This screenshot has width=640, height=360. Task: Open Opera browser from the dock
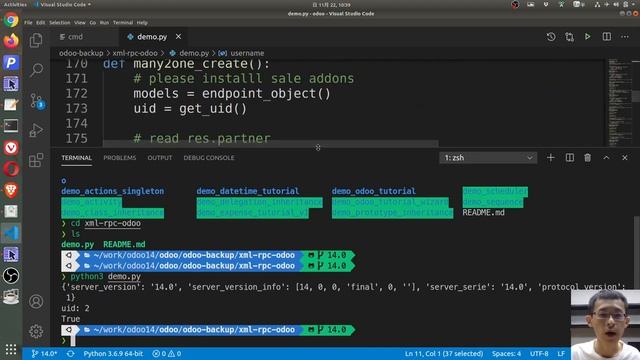pos(11,169)
